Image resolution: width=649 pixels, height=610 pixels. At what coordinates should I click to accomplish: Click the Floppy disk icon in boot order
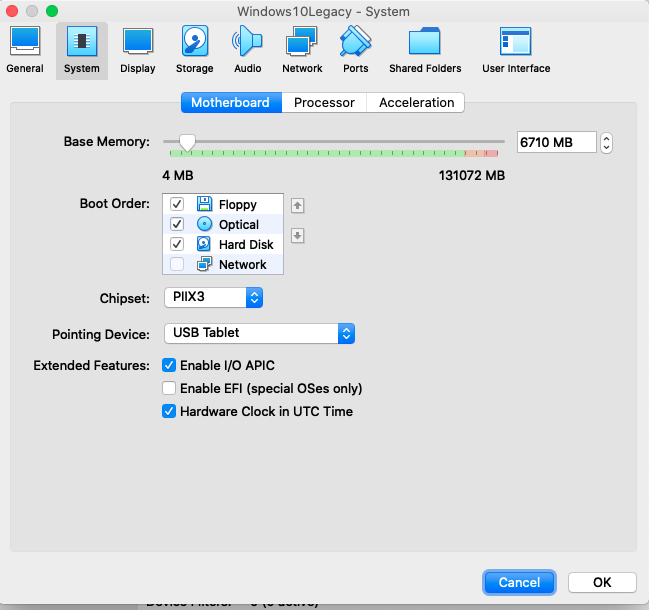[204, 204]
